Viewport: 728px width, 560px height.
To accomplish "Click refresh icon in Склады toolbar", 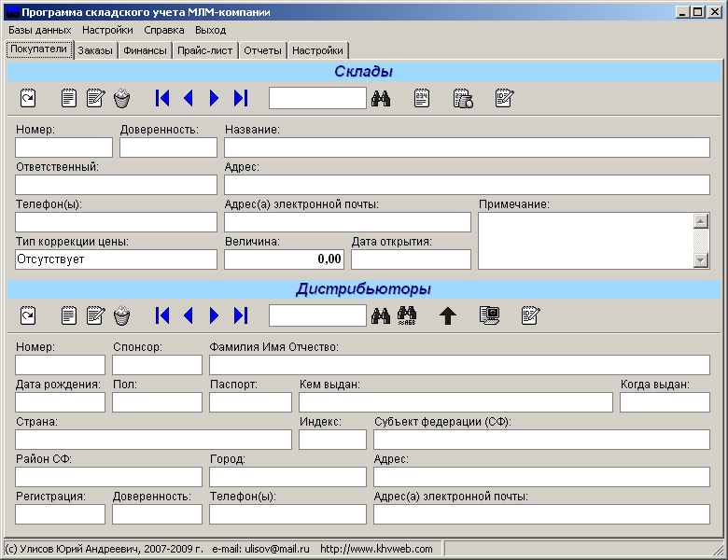I will coord(28,98).
